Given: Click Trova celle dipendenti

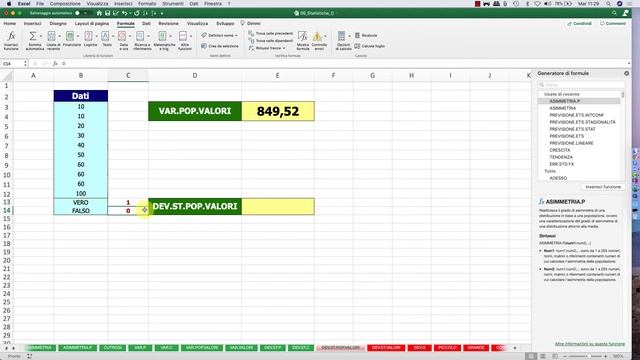Looking at the screenshot, I should pos(271,41).
